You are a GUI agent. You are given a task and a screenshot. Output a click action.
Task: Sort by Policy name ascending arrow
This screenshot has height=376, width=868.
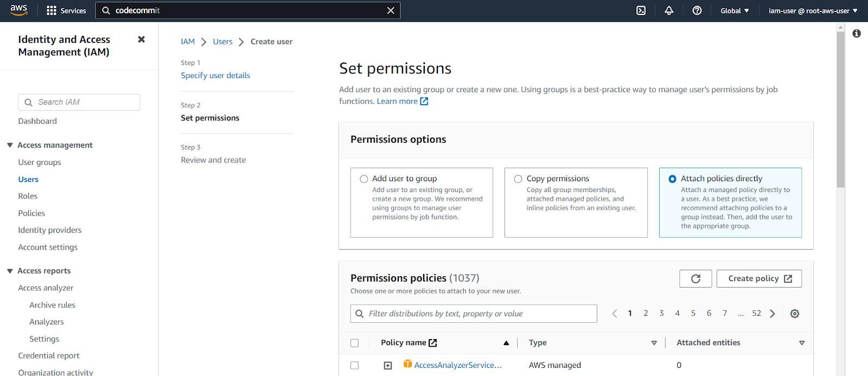[x=506, y=343]
